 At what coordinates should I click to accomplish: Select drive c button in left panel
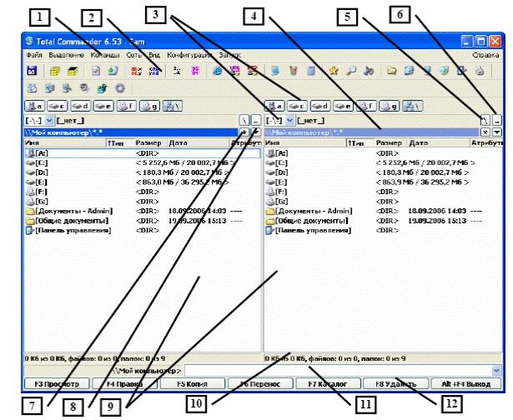pos(58,106)
